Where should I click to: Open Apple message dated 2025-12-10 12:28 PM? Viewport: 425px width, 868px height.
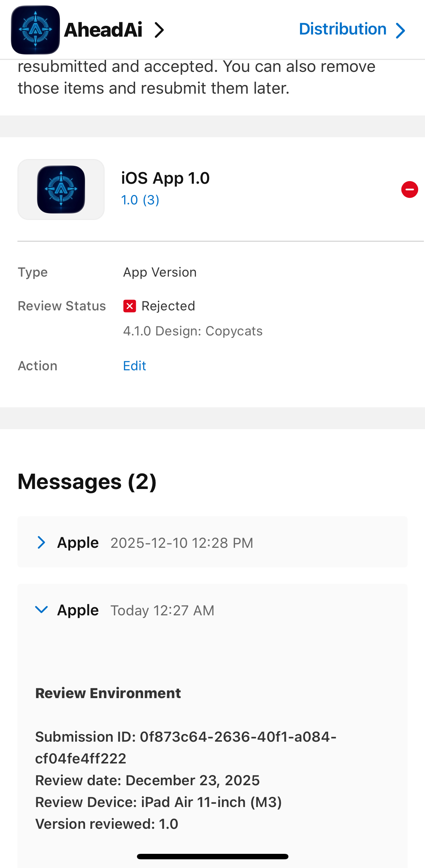[x=182, y=543]
